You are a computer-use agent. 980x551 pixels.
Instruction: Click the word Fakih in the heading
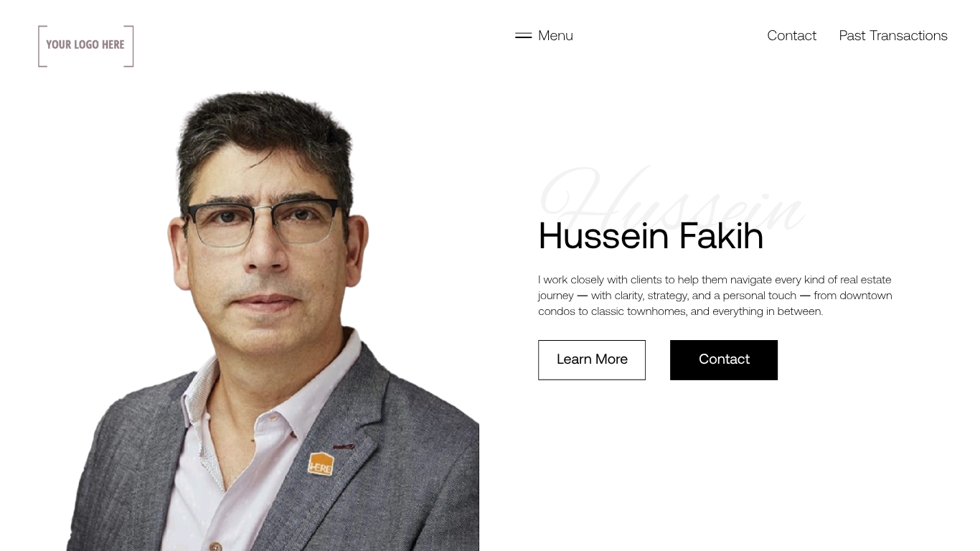pos(721,236)
